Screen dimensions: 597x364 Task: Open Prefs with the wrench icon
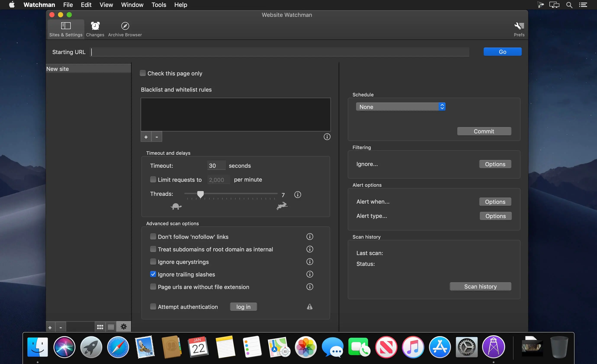pyautogui.click(x=519, y=29)
